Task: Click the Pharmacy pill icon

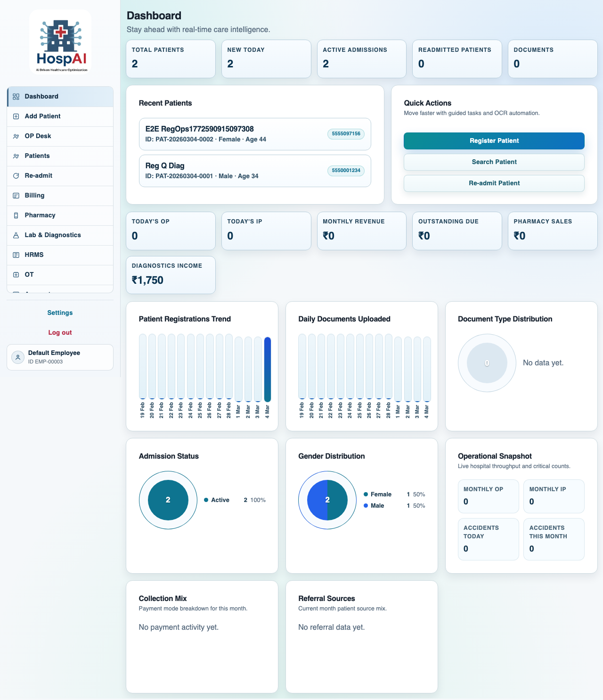Action: coord(16,215)
